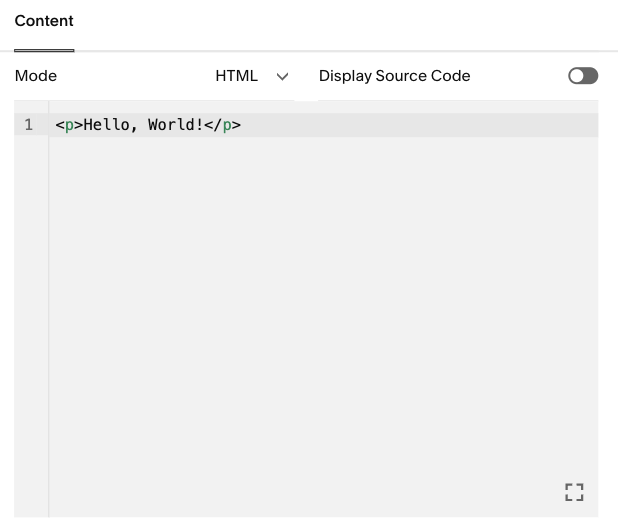Click the closing p tag in code
The image size is (618, 531).
coord(227,125)
